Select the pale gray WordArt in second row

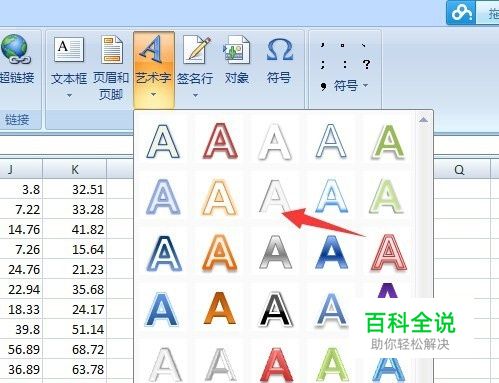click(x=275, y=196)
